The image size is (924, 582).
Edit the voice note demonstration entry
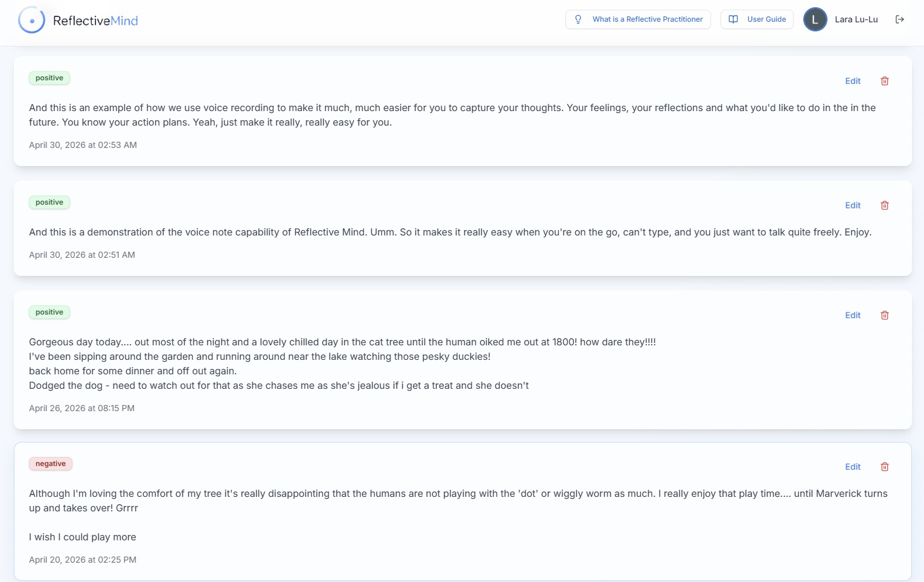(853, 205)
